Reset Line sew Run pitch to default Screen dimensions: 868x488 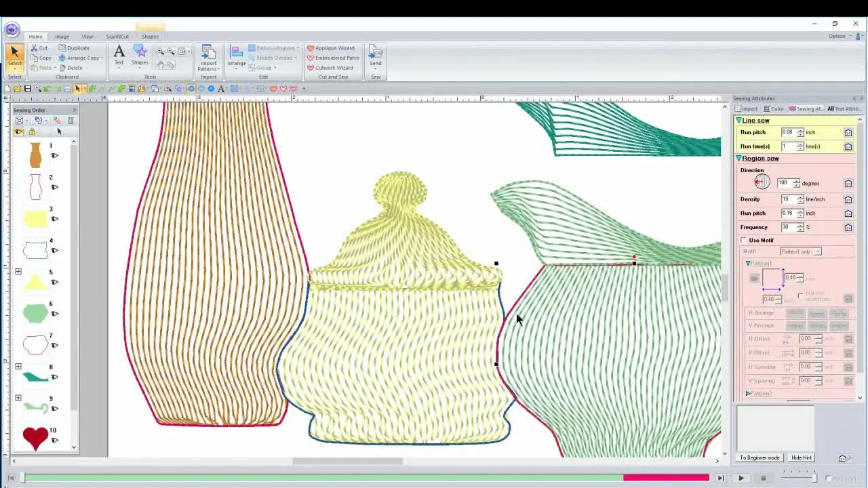[848, 132]
